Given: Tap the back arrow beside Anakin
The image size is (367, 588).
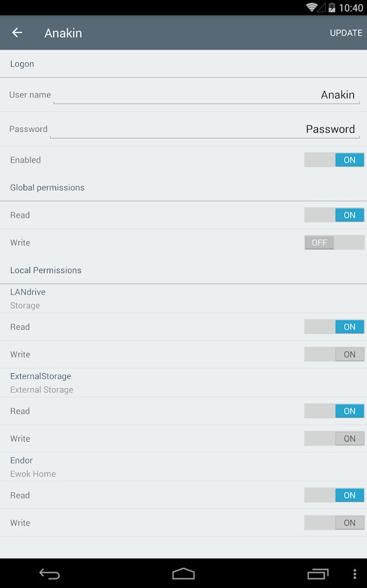Looking at the screenshot, I should tap(17, 33).
